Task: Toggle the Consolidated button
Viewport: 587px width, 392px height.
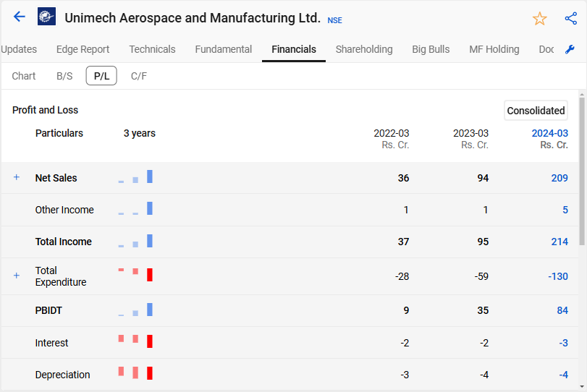Action: 536,111
